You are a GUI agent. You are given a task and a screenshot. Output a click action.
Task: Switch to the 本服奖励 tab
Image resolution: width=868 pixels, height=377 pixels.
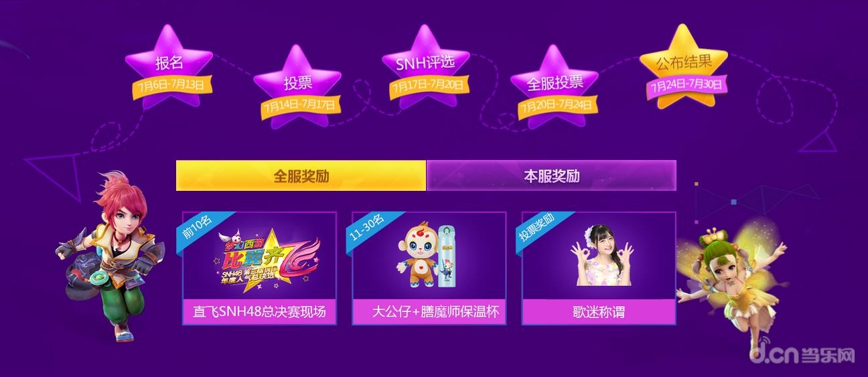pos(551,176)
